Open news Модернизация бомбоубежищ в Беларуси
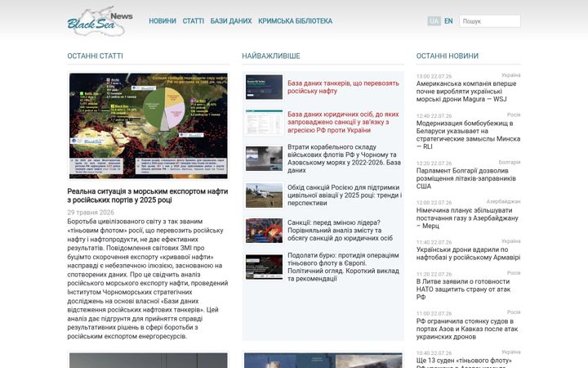 468,135
